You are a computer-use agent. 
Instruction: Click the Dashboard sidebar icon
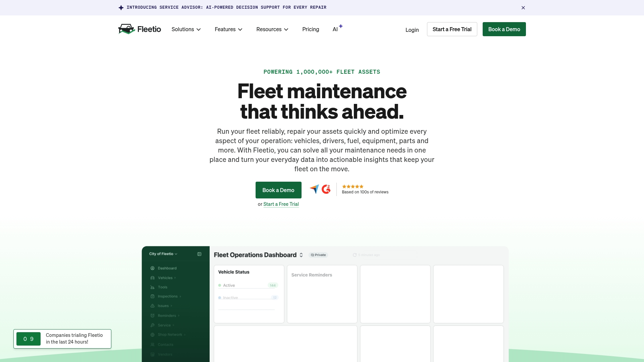point(153,268)
